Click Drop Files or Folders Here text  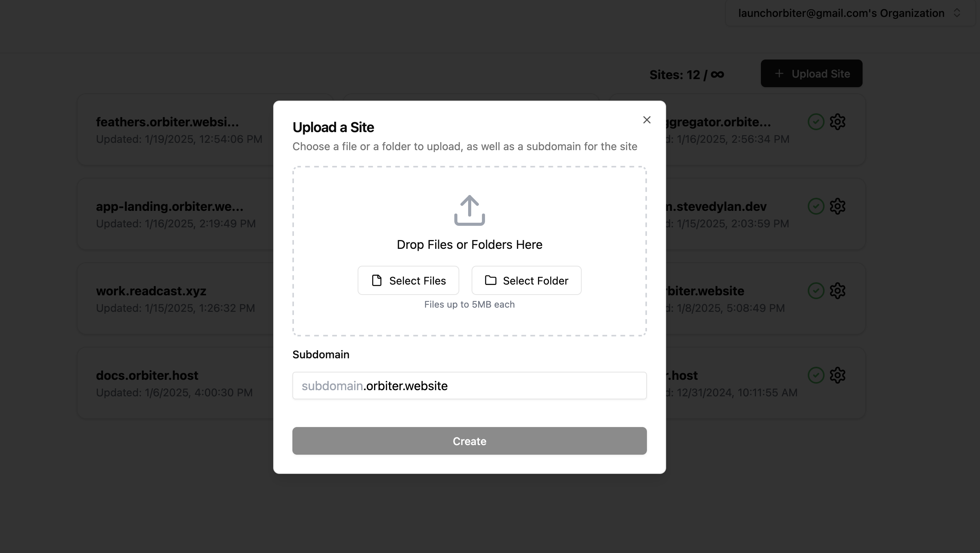pos(469,245)
